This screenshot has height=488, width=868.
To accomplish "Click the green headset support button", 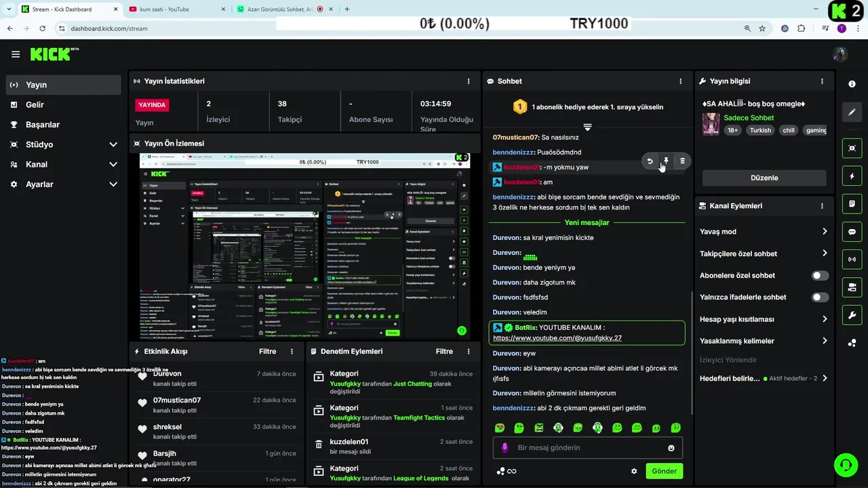I will click(846, 465).
